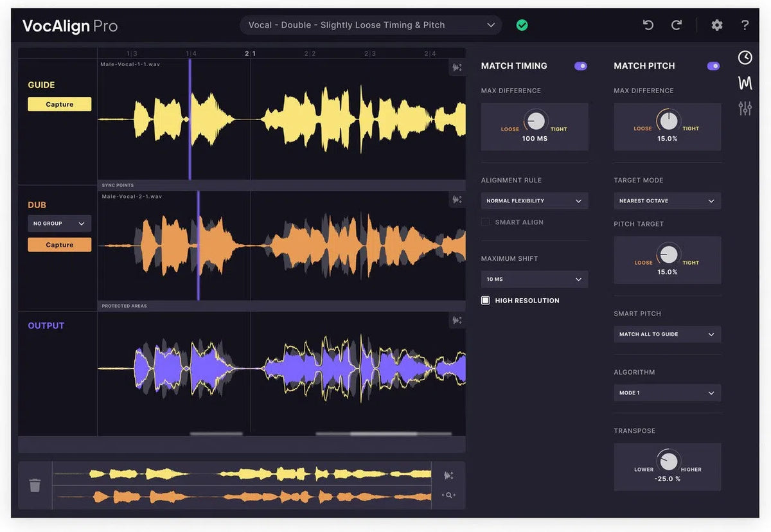This screenshot has width=771, height=532.
Task: Uncheck the High Resolution checkbox
Action: tap(485, 300)
